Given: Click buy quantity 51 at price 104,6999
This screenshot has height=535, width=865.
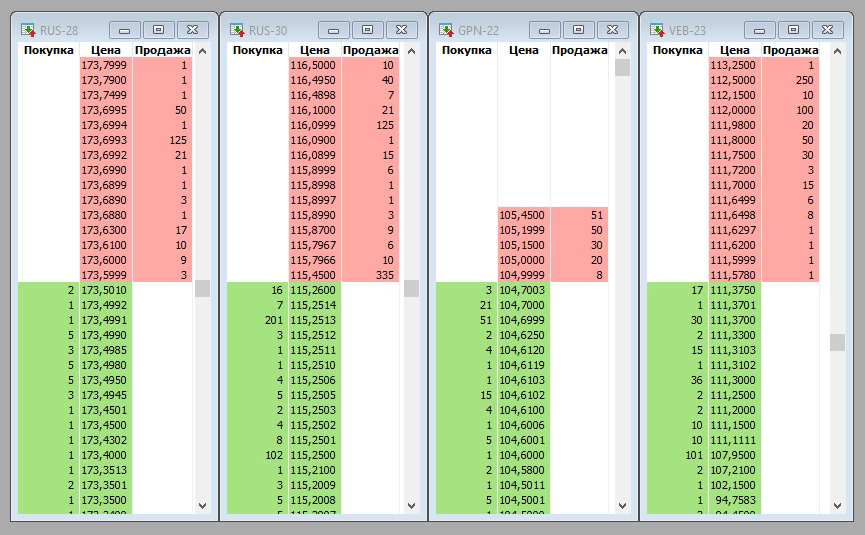Looking at the screenshot, I should pyautogui.click(x=467, y=320).
